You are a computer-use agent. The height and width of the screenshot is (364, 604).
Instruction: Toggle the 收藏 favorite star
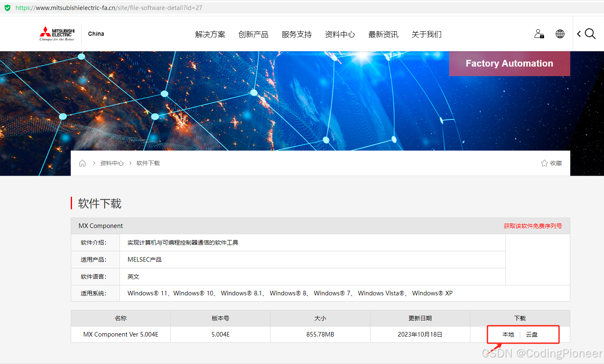(x=545, y=163)
